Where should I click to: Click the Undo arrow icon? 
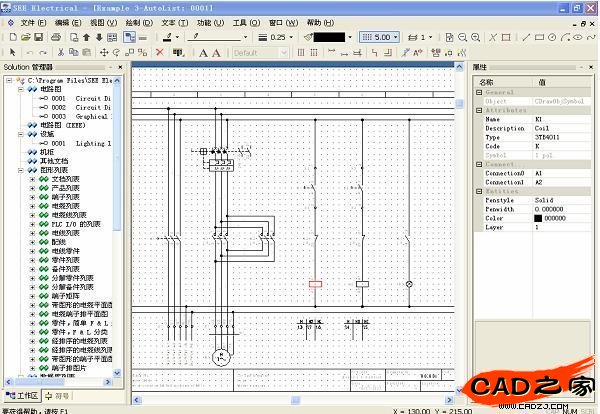pyautogui.click(x=29, y=52)
